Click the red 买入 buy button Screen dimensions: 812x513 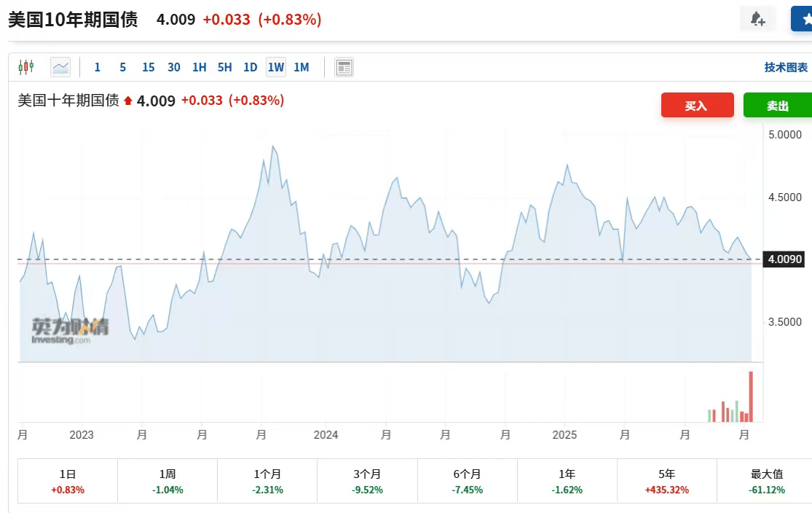click(697, 106)
